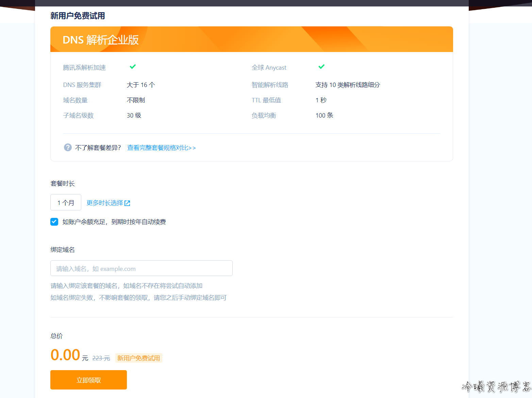
Task: Click the 域名数量 label
Action: (75, 100)
